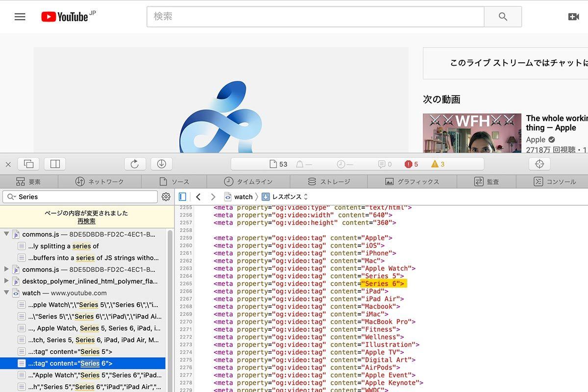The height and width of the screenshot is (392, 588).
Task: Collapse the expanded commons.js search group
Action: [x=6, y=234]
